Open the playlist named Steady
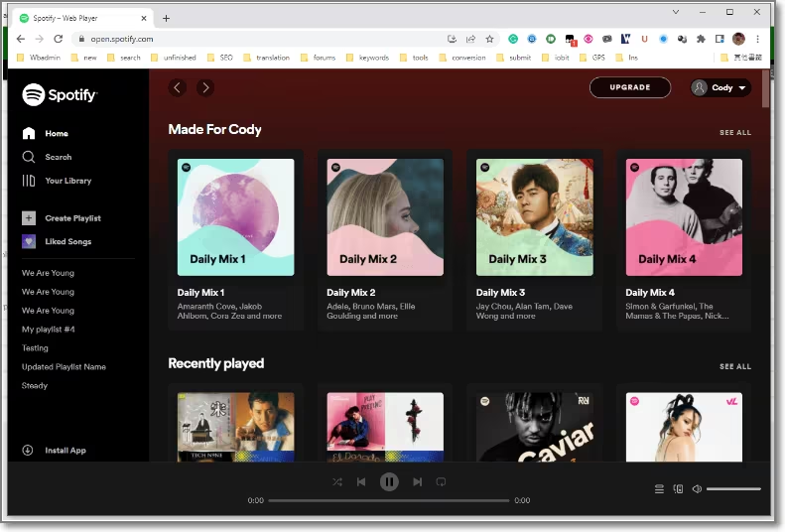This screenshot has width=785, height=532. (x=35, y=385)
